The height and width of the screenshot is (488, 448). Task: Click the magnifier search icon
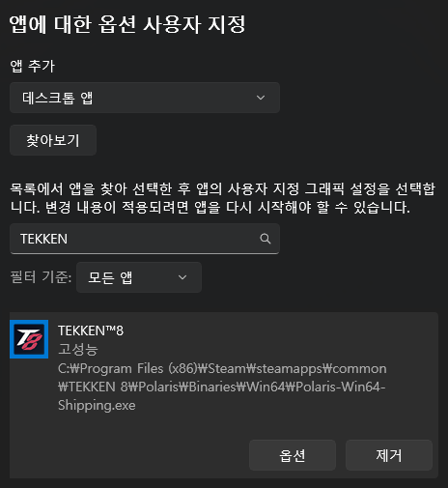pos(266,239)
